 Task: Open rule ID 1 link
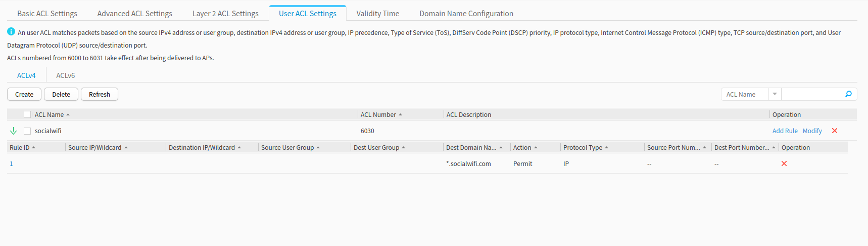tap(11, 163)
